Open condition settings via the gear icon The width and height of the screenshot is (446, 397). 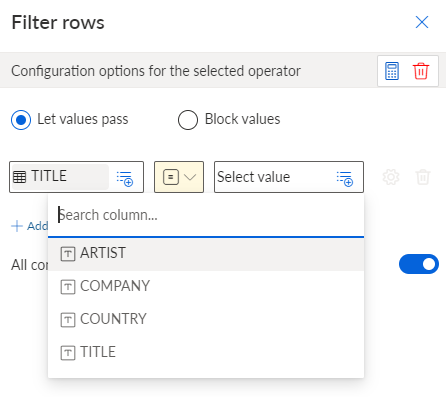pos(391,177)
